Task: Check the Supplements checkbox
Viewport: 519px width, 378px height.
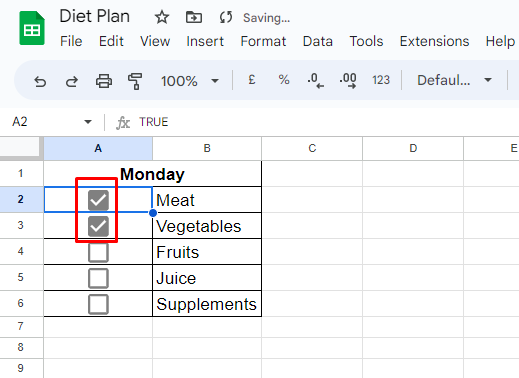Action: coord(98,304)
